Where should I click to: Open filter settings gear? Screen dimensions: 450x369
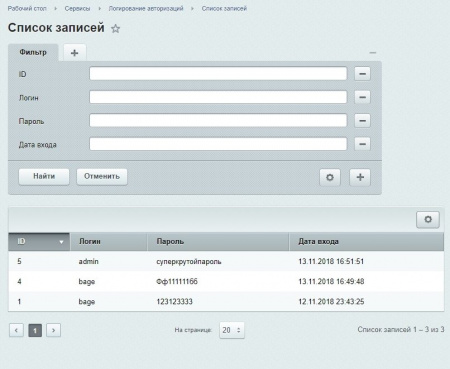(330, 177)
